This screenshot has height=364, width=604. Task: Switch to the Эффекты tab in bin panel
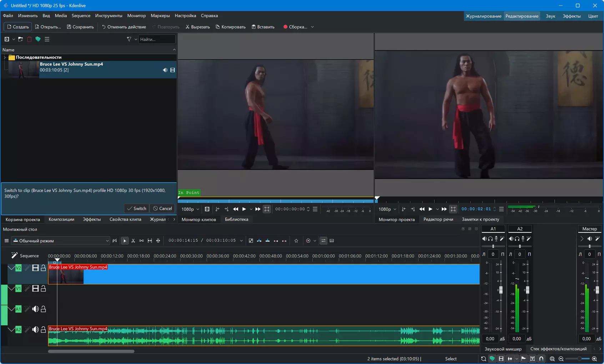(92, 219)
